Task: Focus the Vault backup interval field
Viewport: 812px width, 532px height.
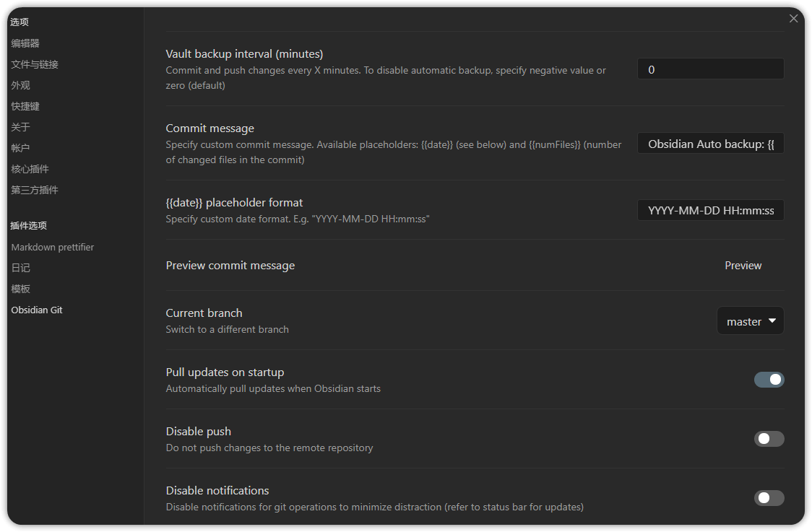Action: pyautogui.click(x=710, y=69)
